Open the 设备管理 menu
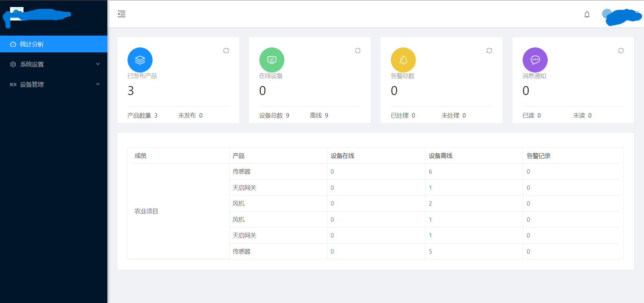Viewport: 644px width, 303px height. (x=54, y=84)
